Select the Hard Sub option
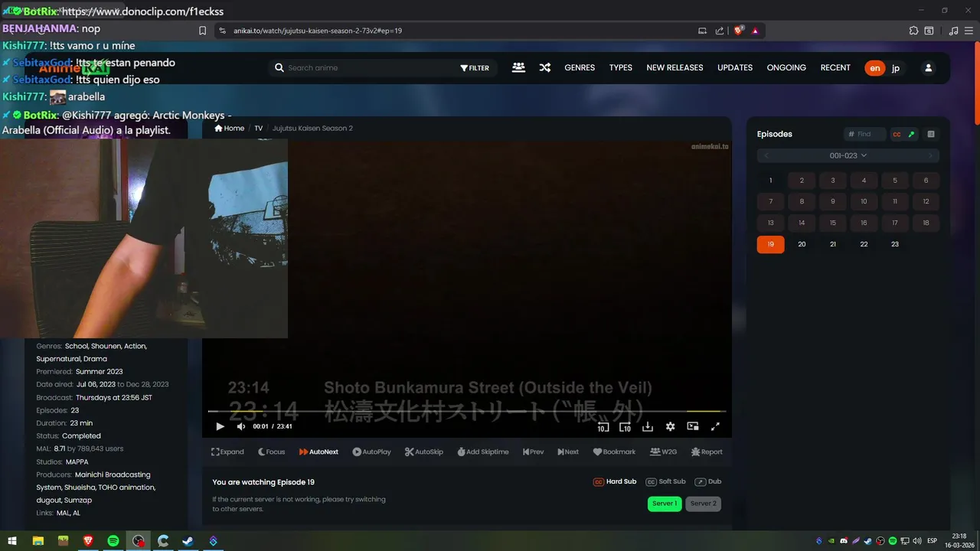The height and width of the screenshot is (551, 980). point(615,481)
